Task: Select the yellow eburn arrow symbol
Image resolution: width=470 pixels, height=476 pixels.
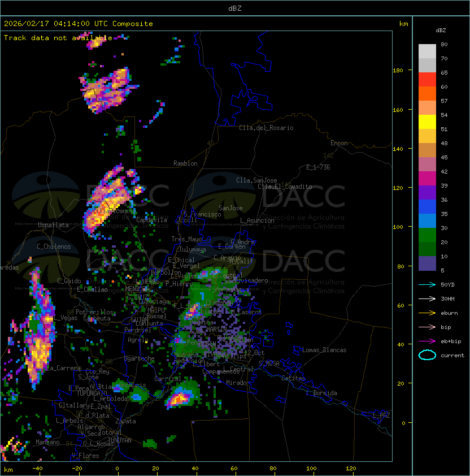Action: [427, 313]
